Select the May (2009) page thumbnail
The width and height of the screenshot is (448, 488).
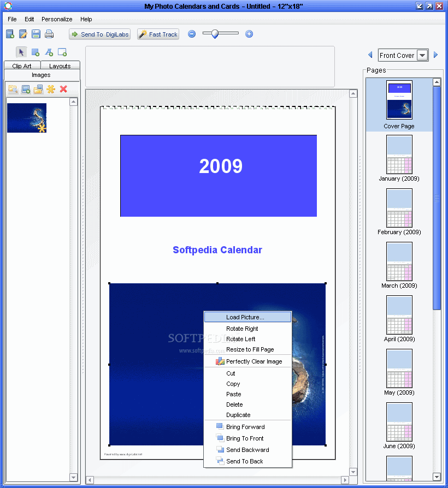(399, 368)
